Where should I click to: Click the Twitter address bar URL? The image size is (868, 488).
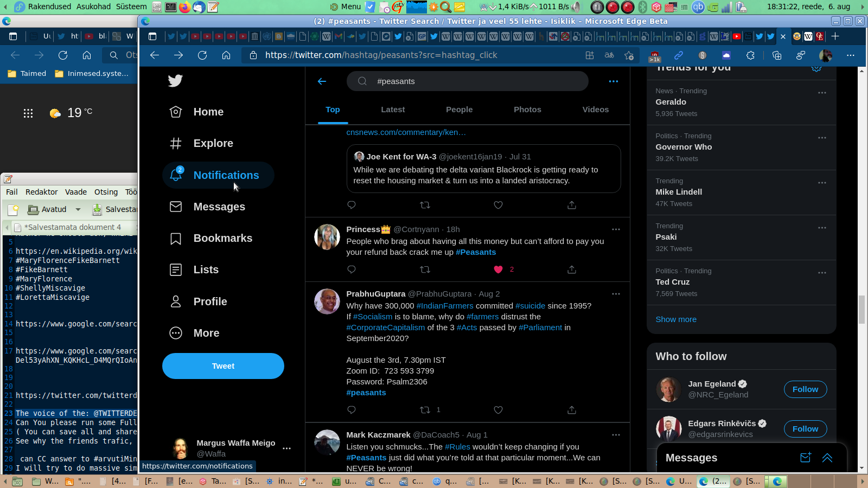point(381,55)
